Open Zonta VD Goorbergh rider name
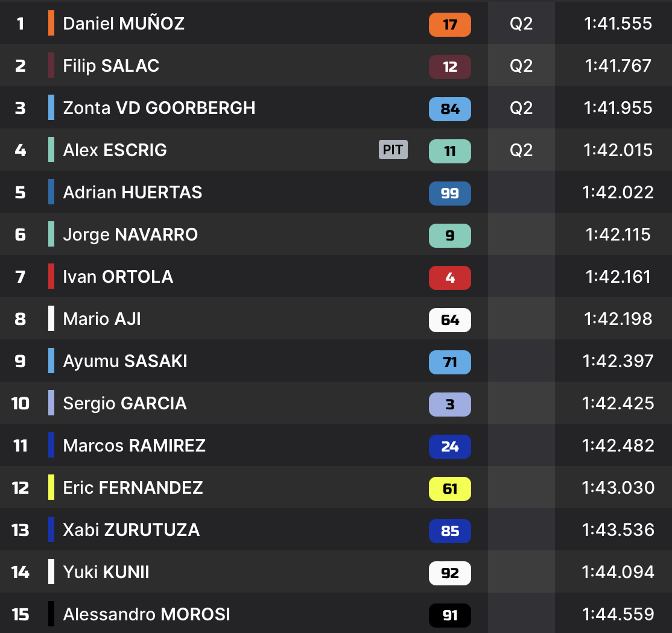Screen dimensions: 672x633 coord(159,108)
